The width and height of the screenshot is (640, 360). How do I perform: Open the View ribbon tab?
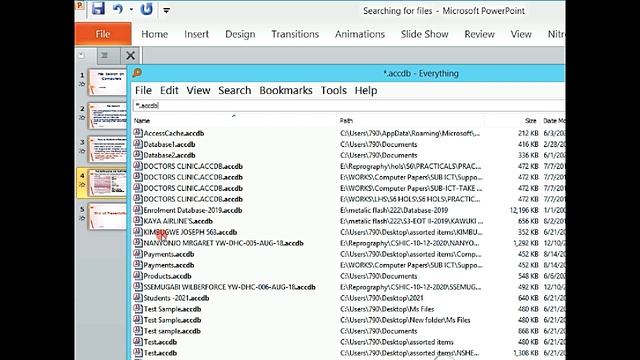pyautogui.click(x=521, y=34)
